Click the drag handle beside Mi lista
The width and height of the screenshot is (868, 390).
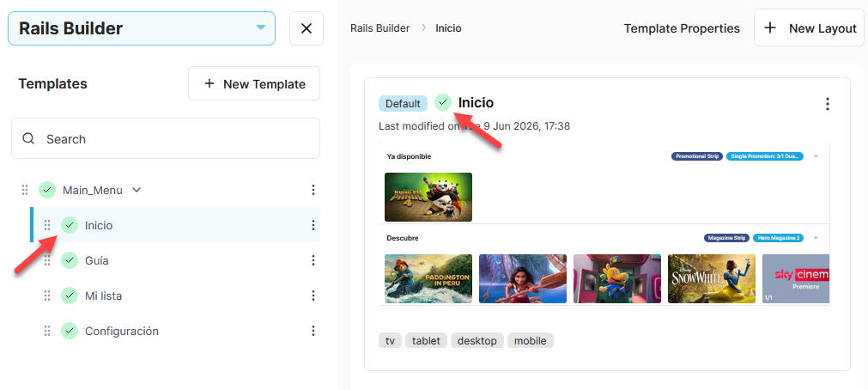[47, 296]
